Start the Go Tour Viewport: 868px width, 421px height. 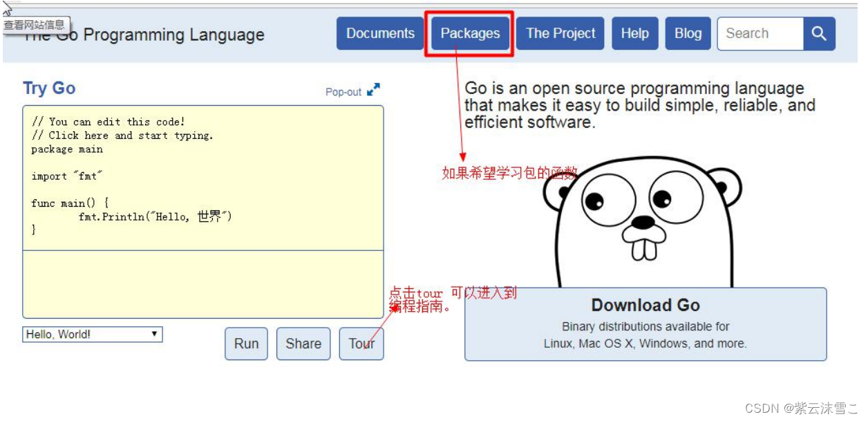[x=361, y=344]
